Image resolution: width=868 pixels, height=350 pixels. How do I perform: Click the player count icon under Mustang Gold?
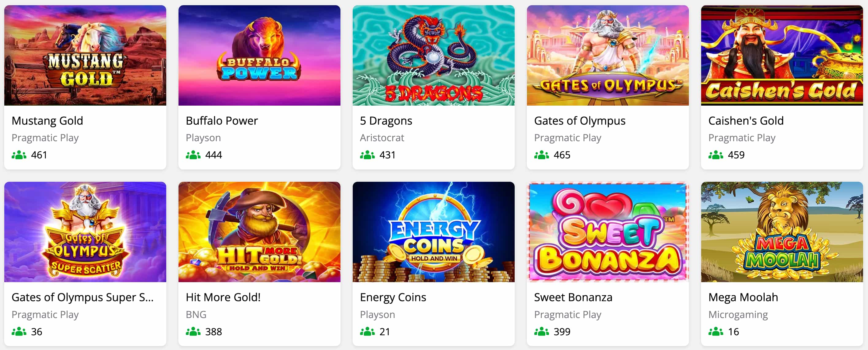tap(19, 155)
